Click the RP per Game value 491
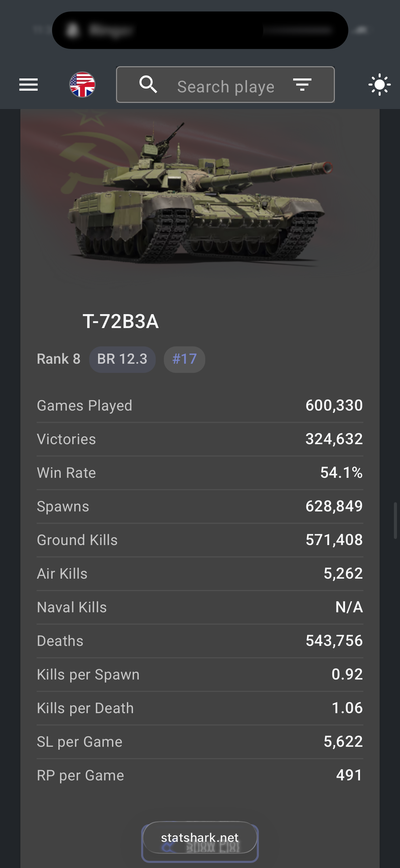Image resolution: width=400 pixels, height=868 pixels. 349,775
